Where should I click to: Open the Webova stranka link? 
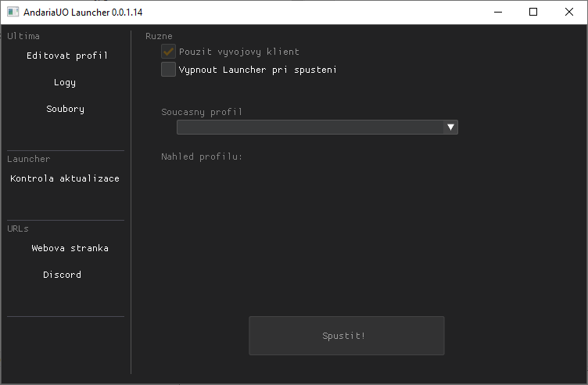click(70, 248)
